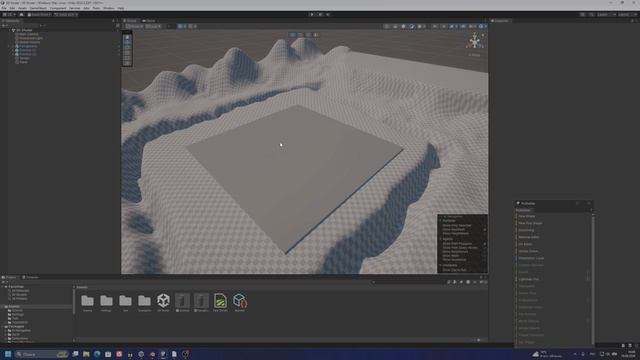Select Main Camera in the Hierarchy
The image size is (640, 360).
coord(29,34)
